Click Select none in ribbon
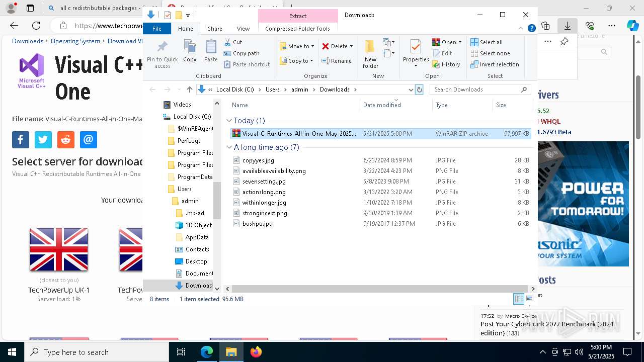644x362 pixels. point(491,53)
